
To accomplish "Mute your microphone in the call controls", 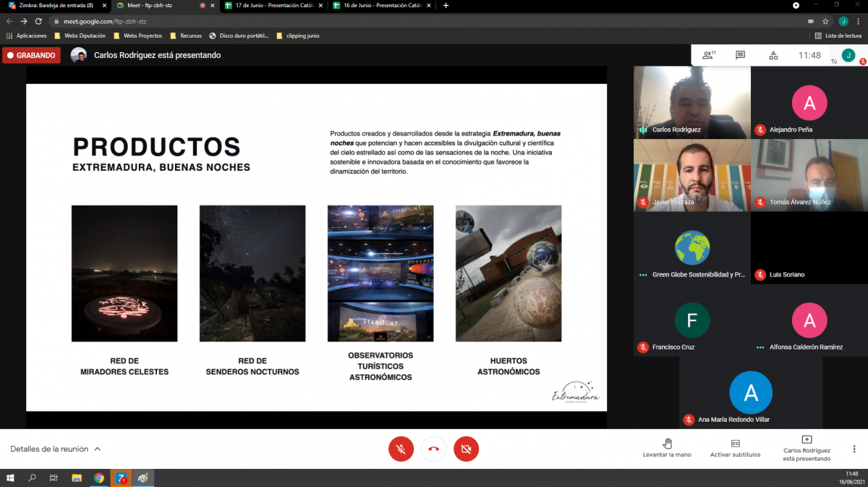I will pyautogui.click(x=401, y=449).
